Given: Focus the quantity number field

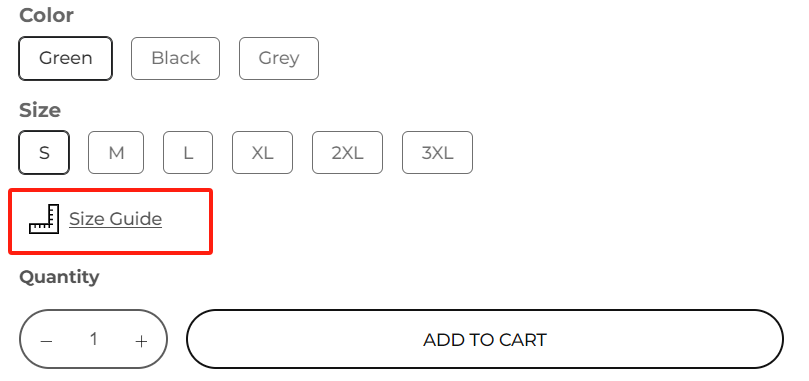Looking at the screenshot, I should point(93,339).
